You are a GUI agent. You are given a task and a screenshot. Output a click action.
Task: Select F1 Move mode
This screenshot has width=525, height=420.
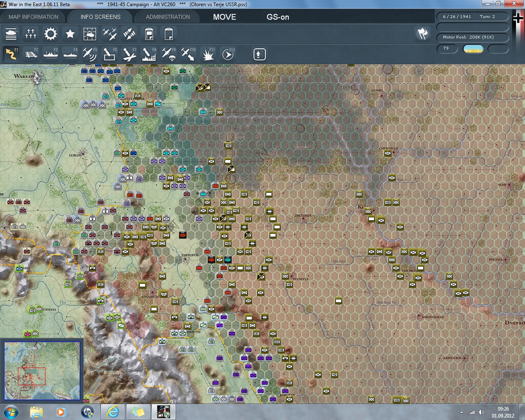pyautogui.click(x=11, y=54)
